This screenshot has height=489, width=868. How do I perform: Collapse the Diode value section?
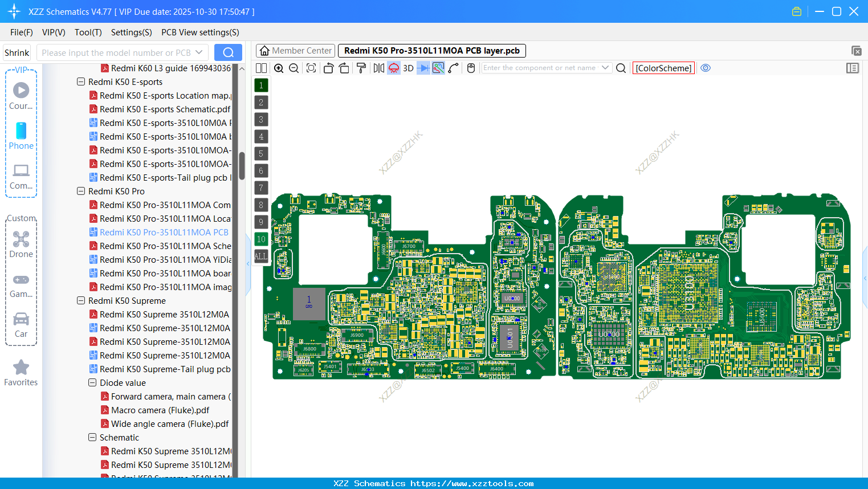pos(92,382)
